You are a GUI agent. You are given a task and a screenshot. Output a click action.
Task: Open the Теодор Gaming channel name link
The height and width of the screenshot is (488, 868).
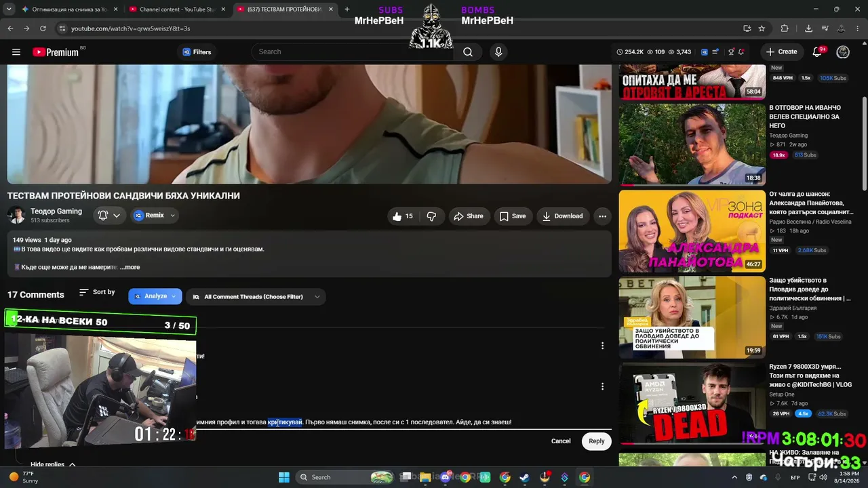tap(56, 211)
